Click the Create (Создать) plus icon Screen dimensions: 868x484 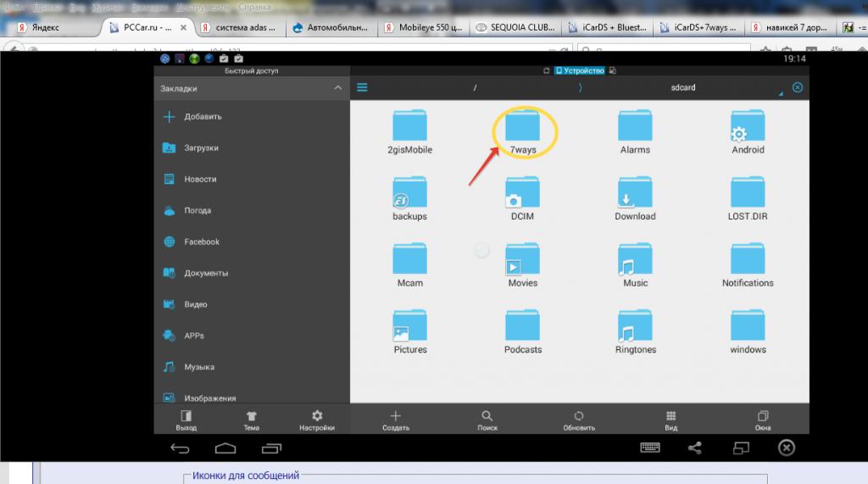pos(395,416)
